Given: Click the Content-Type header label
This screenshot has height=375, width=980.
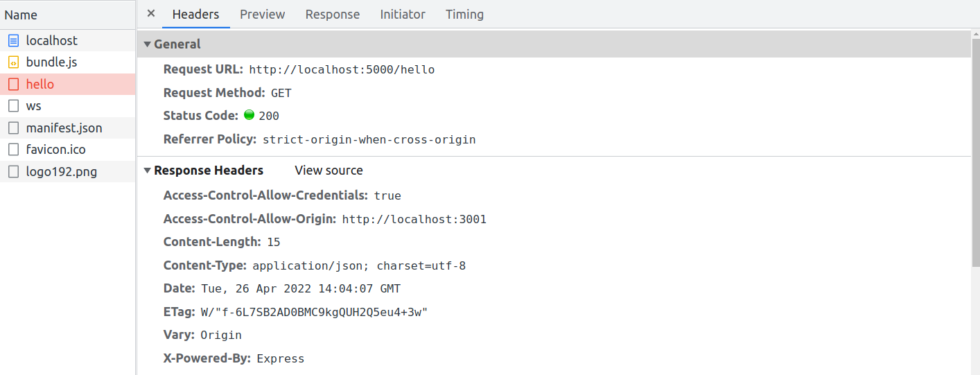Looking at the screenshot, I should tap(205, 265).
